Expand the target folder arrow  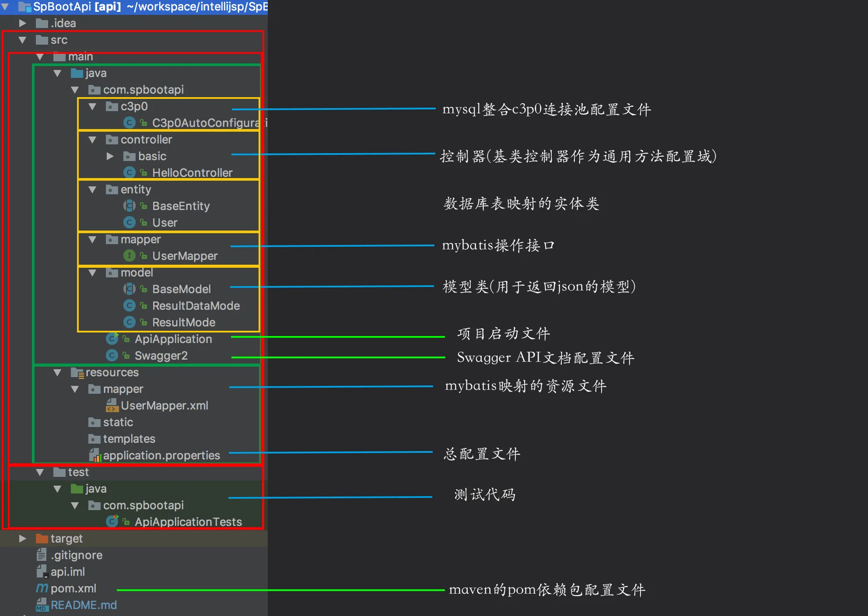point(23,539)
